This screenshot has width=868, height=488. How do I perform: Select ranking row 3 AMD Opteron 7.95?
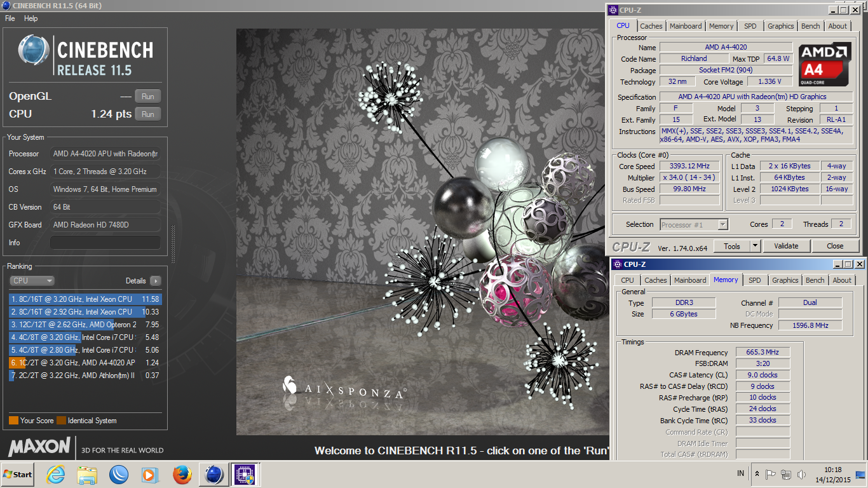point(85,325)
